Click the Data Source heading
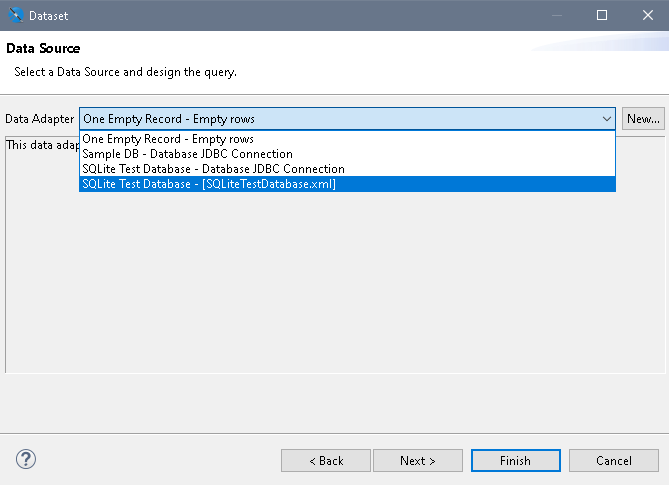The height and width of the screenshot is (485, 669). pyautogui.click(x=43, y=49)
